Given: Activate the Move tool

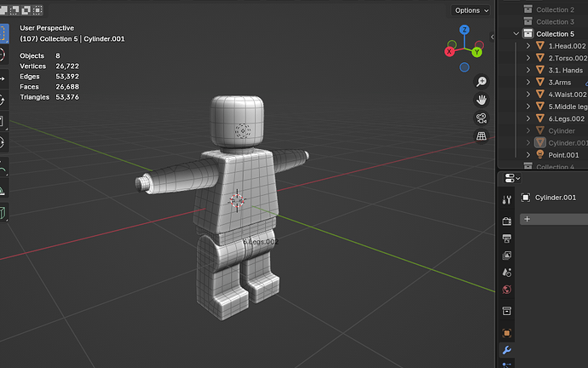Looking at the screenshot, I should 3,78.
